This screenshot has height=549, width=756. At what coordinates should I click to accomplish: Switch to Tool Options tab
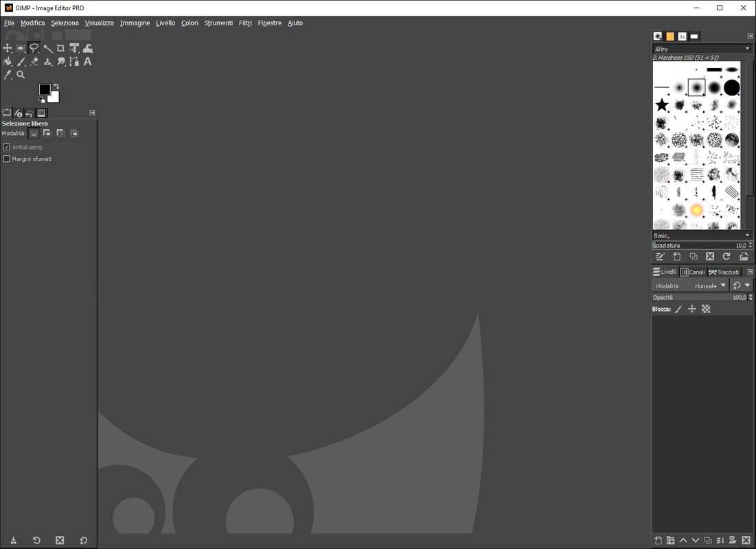click(7, 113)
